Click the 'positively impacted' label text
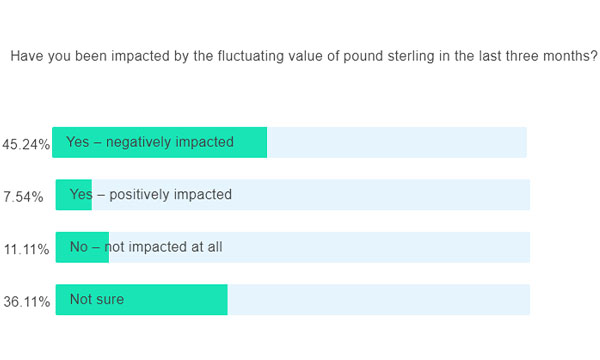The height and width of the screenshot is (360, 600). (171, 195)
